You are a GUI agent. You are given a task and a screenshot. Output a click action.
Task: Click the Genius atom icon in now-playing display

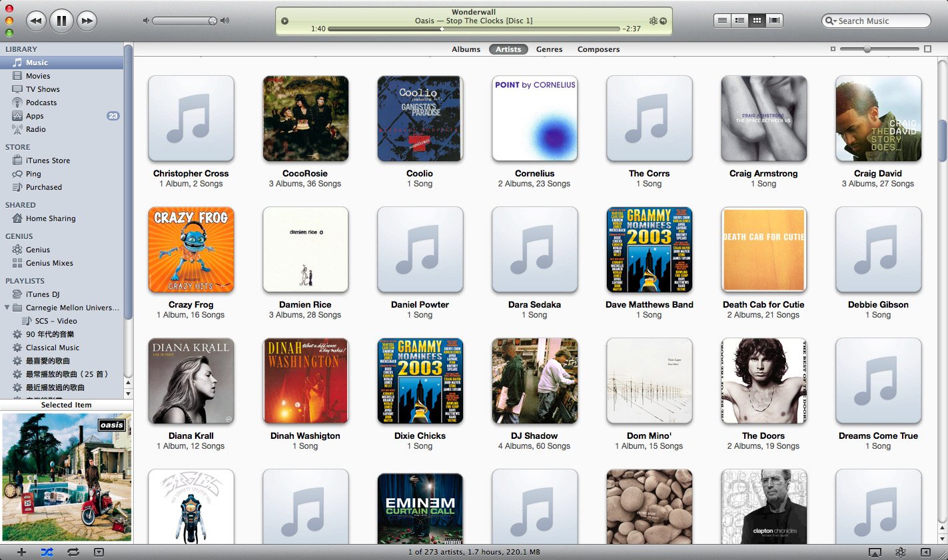653,21
